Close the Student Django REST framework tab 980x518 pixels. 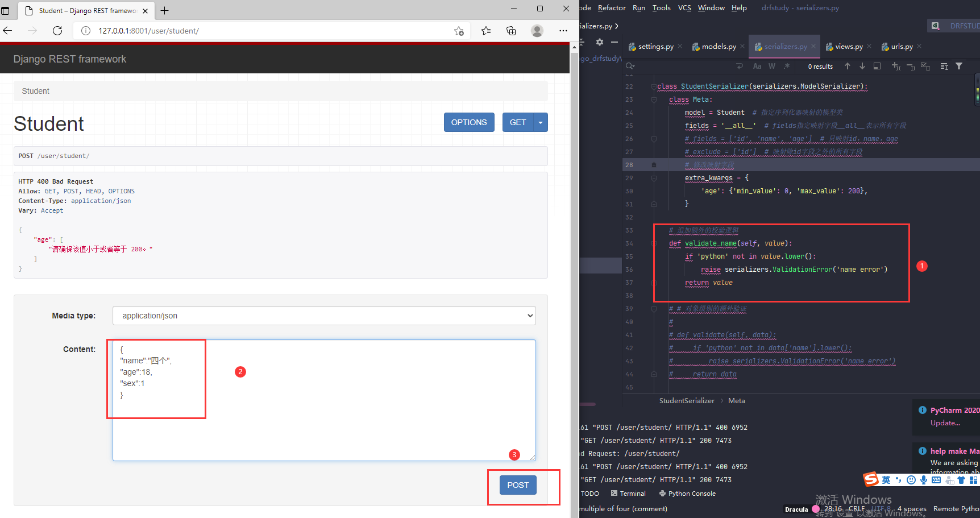[145, 11]
